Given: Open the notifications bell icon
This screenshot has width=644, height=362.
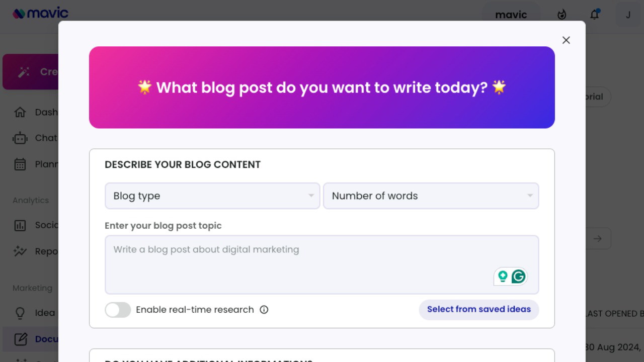Looking at the screenshot, I should click(595, 15).
